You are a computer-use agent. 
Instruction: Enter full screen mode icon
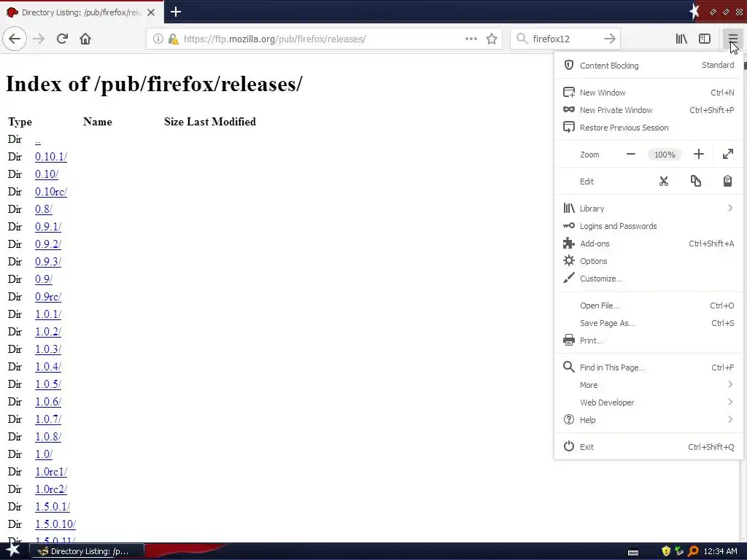click(x=727, y=155)
